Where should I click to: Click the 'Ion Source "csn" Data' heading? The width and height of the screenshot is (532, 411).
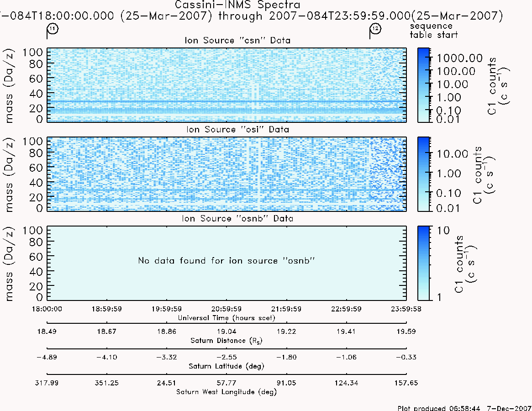pos(237,40)
